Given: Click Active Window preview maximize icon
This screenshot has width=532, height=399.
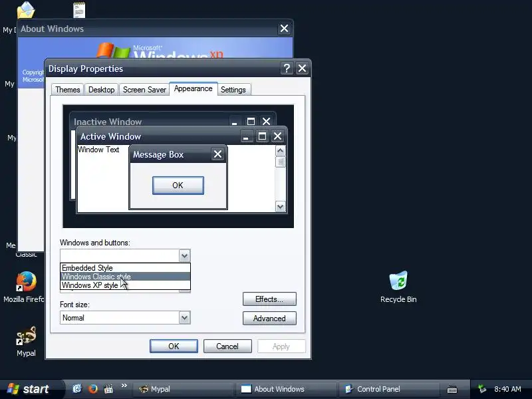Looking at the screenshot, I should (262, 136).
